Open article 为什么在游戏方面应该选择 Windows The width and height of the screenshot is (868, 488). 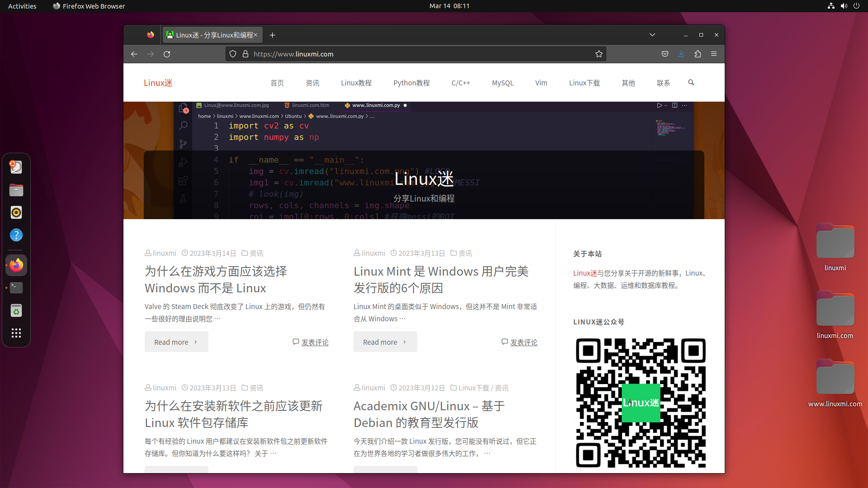(216, 280)
